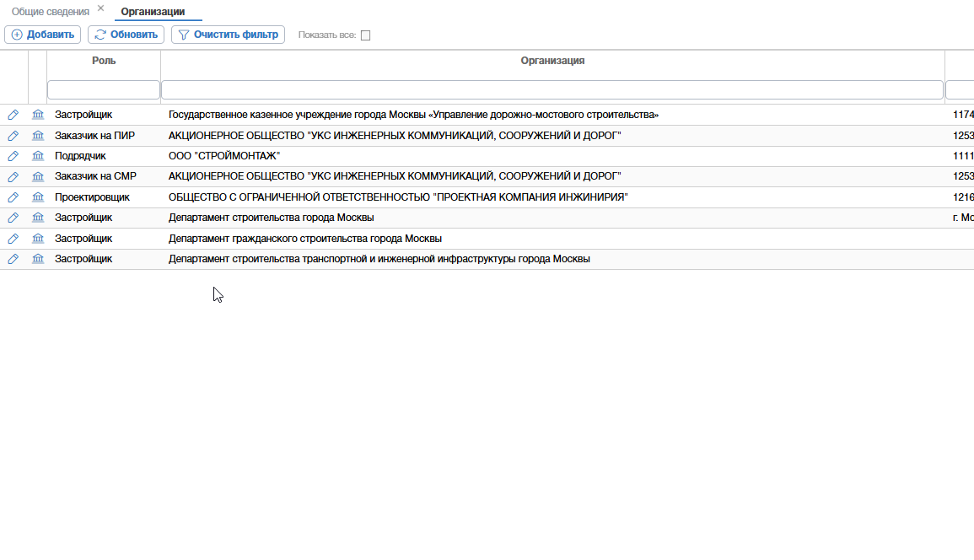Click bank icon for Заказчик на СМР row
The width and height of the screenshot is (974, 560).
tap(38, 176)
